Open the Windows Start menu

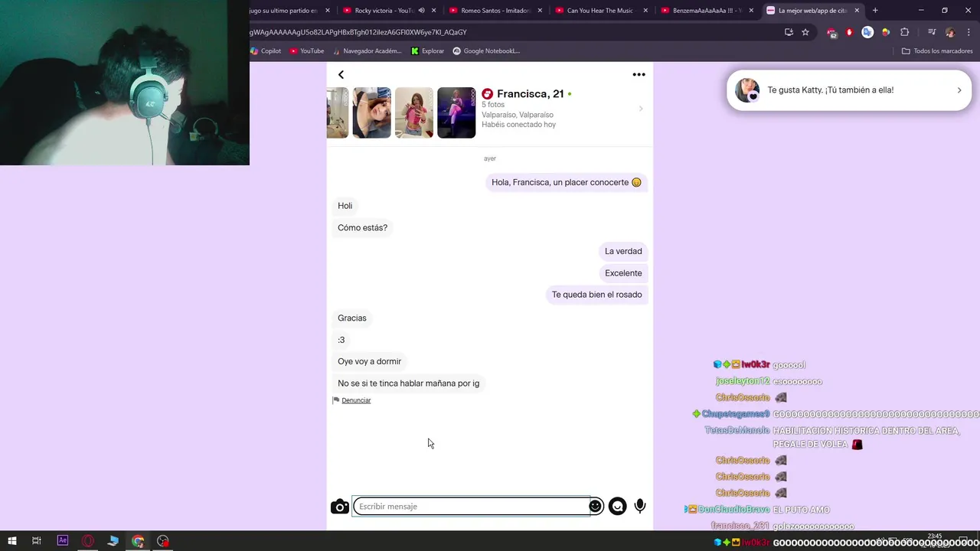pos(11,541)
